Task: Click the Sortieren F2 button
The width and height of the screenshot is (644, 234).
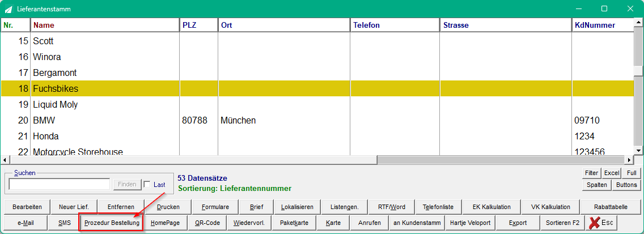Action: pos(562,223)
